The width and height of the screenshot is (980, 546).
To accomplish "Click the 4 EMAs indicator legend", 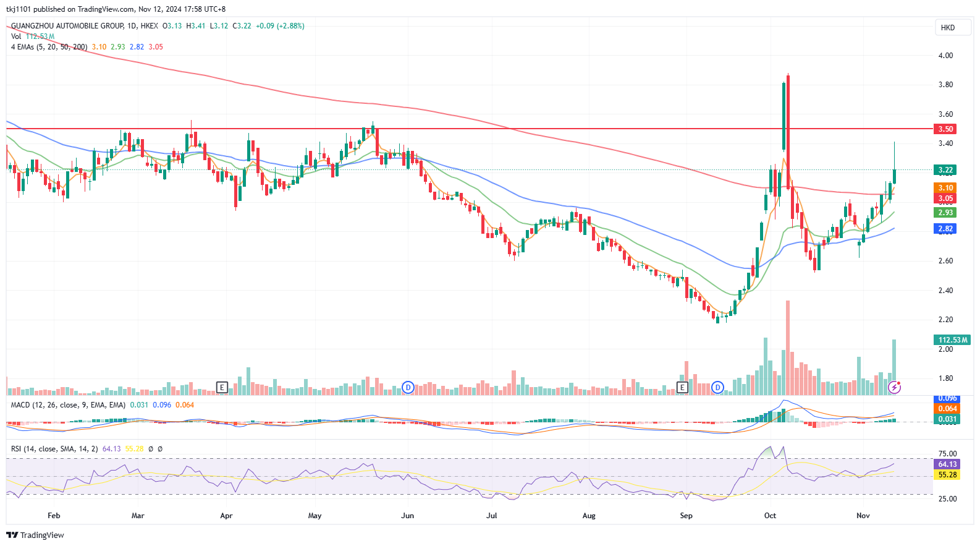I will click(x=49, y=47).
